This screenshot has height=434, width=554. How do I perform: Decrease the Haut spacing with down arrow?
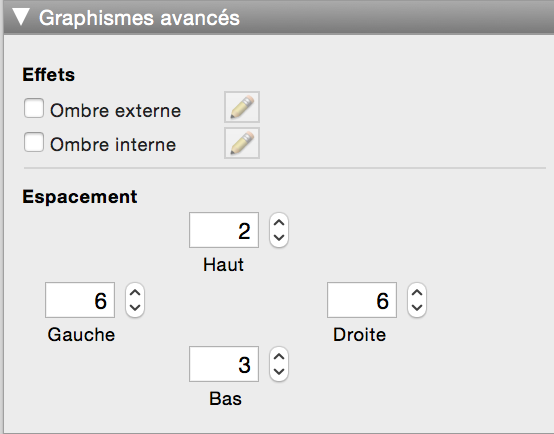pyautogui.click(x=279, y=238)
